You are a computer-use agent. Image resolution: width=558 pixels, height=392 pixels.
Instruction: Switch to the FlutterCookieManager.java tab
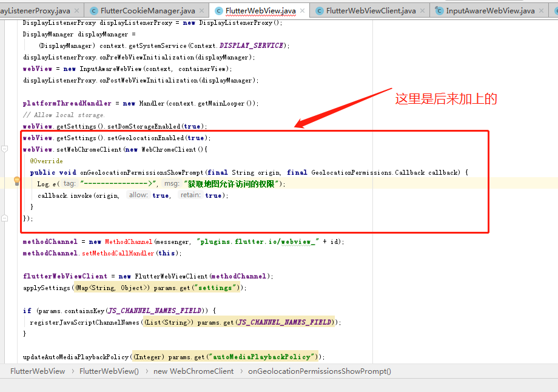147,11
